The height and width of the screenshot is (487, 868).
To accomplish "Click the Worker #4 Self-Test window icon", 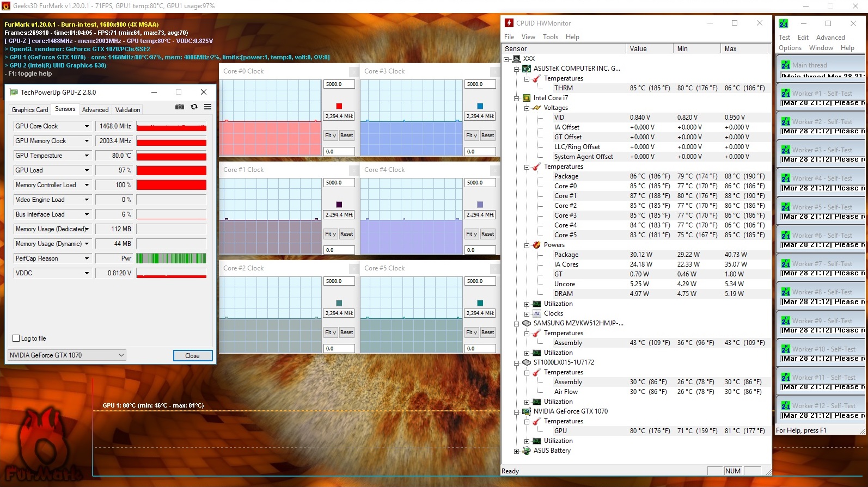I will point(786,178).
